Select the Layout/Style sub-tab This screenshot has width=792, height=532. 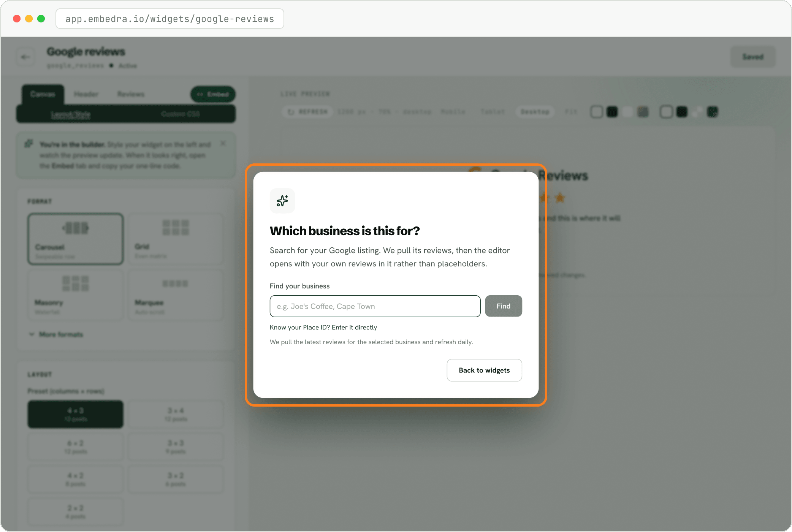coord(71,114)
